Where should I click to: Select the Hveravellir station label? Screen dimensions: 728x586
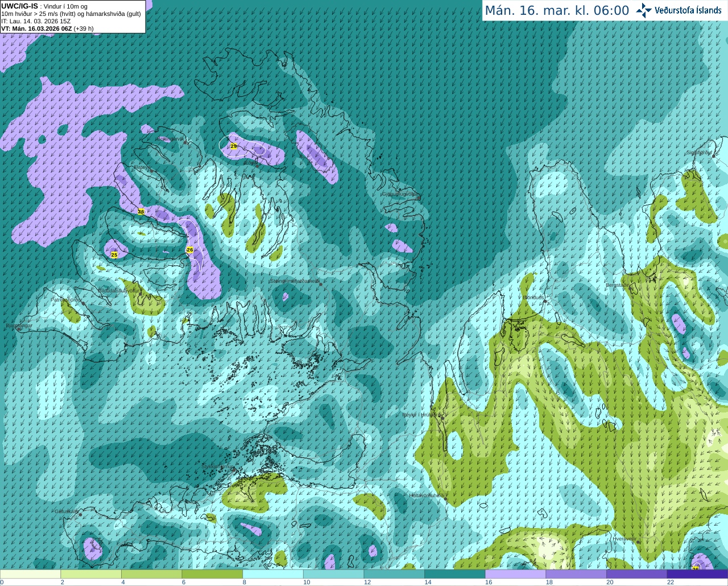point(624,538)
